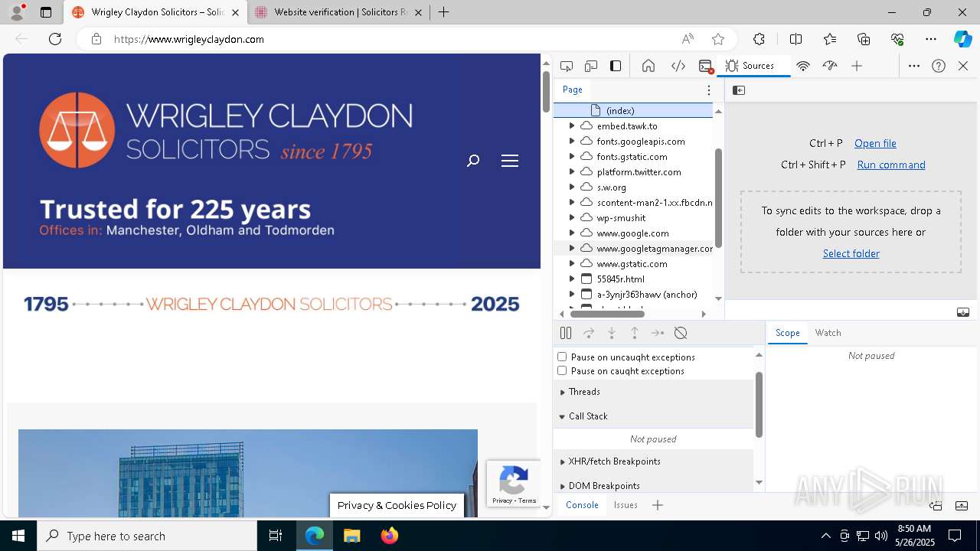This screenshot has width=980, height=551.
Task: Open Customize DevTools three-dot menu
Action: (x=914, y=66)
